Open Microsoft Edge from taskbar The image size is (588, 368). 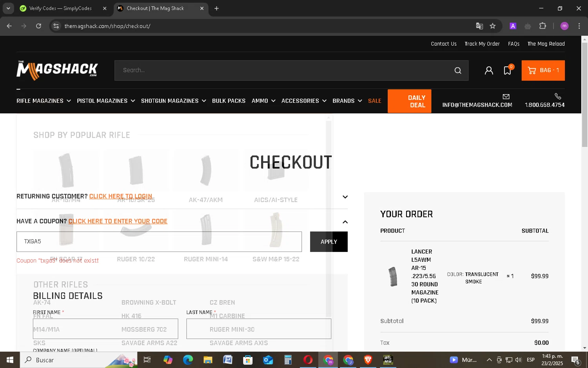point(188,360)
